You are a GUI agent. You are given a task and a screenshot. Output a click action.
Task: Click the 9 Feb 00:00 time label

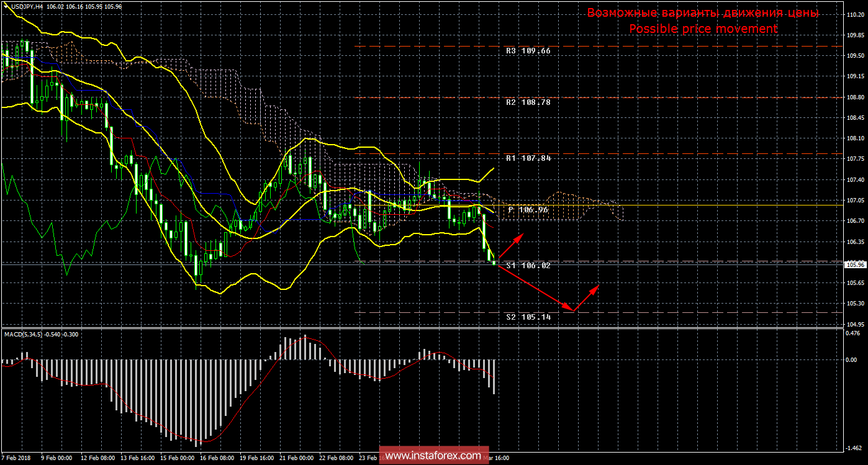(57, 458)
